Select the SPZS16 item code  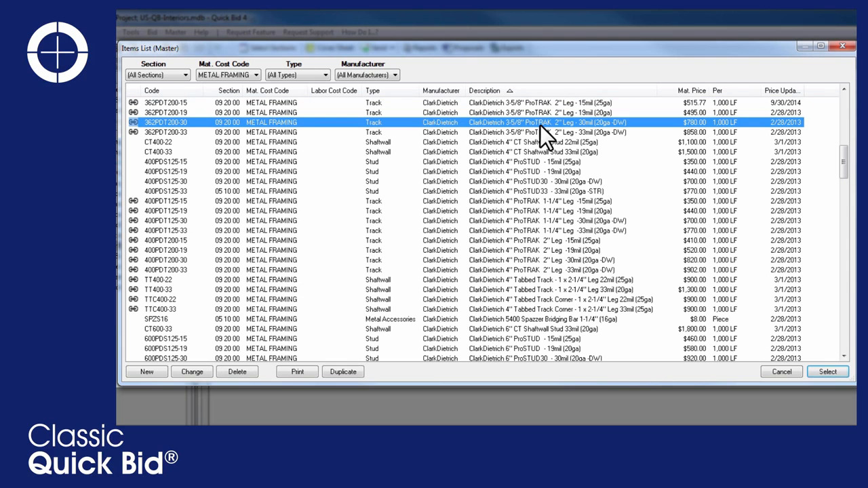(x=156, y=319)
